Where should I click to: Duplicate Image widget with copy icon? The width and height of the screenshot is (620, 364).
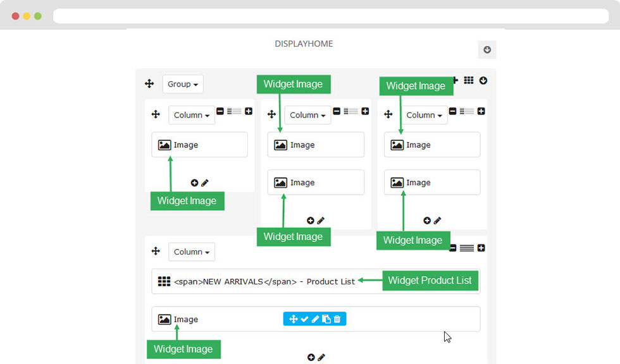[326, 319]
